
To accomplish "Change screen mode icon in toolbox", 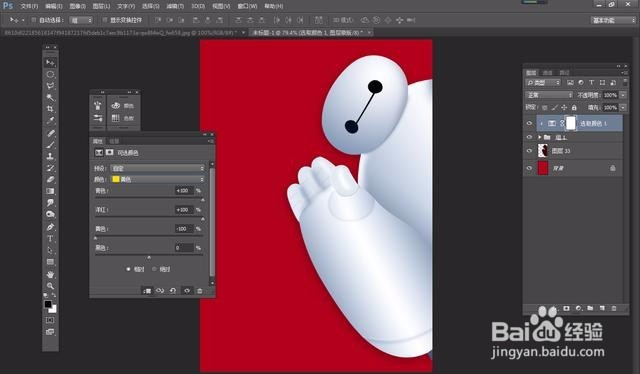I will pyautogui.click(x=50, y=332).
